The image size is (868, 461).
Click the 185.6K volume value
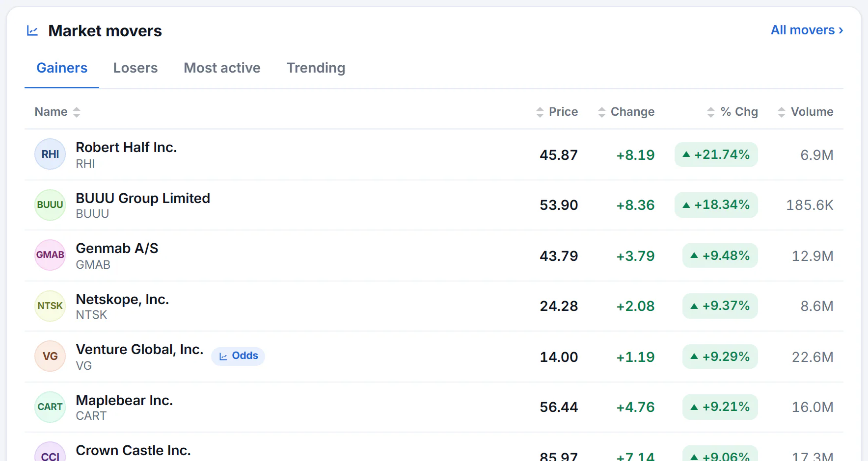(x=810, y=205)
